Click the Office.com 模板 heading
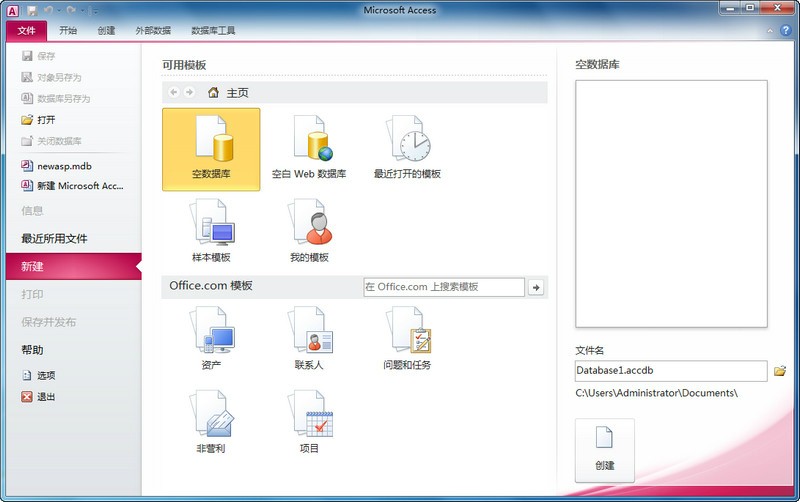The image size is (800, 502). [211, 286]
